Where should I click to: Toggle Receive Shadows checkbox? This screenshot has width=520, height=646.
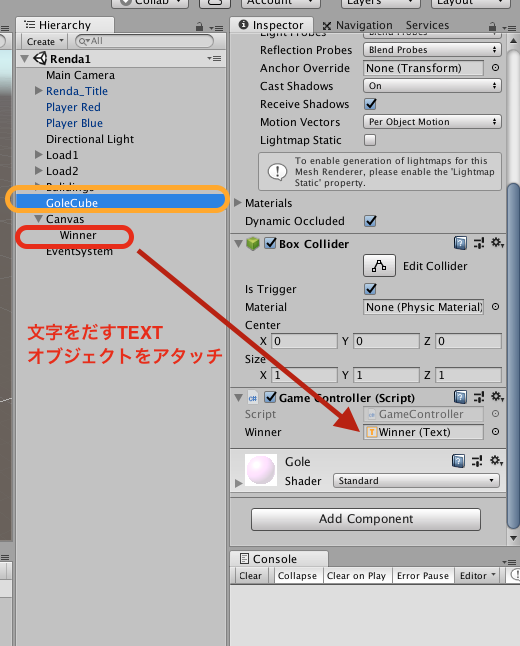370,104
